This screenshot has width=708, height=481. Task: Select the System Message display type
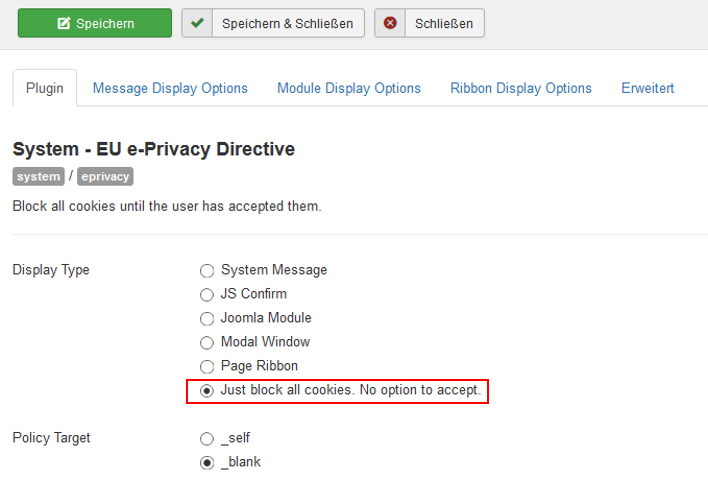207,270
